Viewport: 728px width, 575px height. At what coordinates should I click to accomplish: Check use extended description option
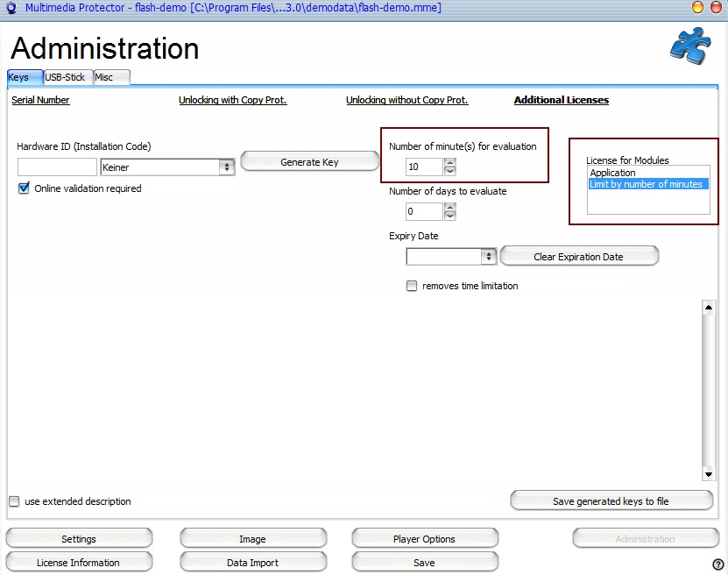14,501
